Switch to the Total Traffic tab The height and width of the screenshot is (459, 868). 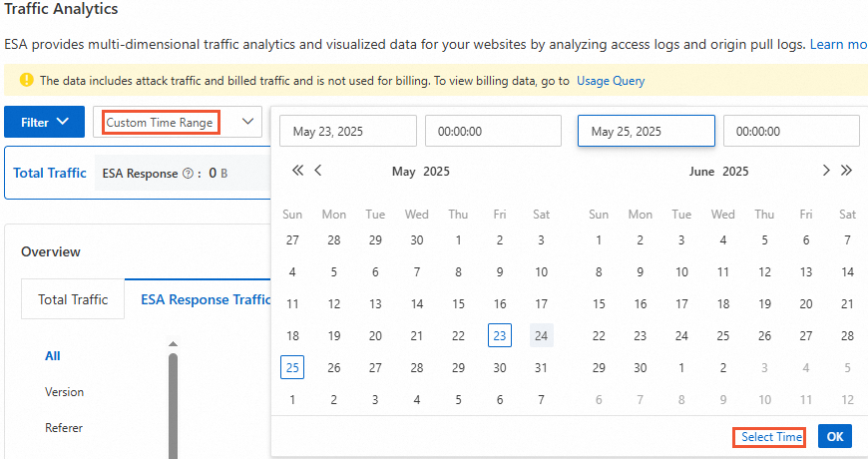coord(73,299)
